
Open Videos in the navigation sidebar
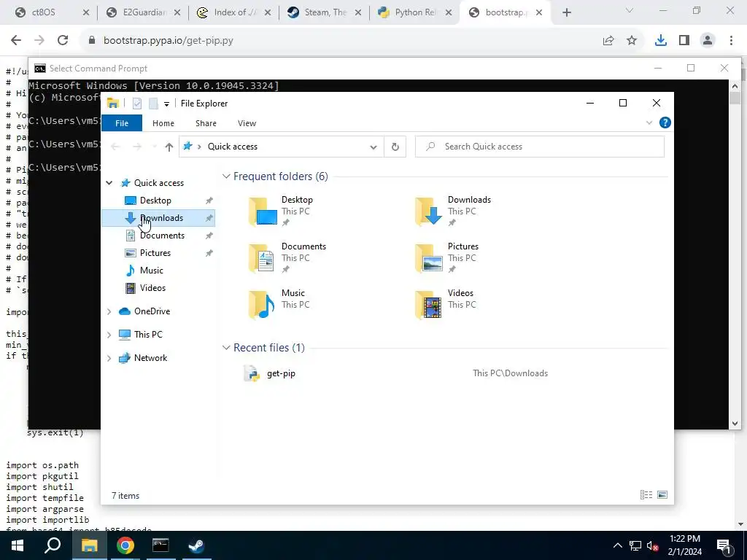coord(152,288)
